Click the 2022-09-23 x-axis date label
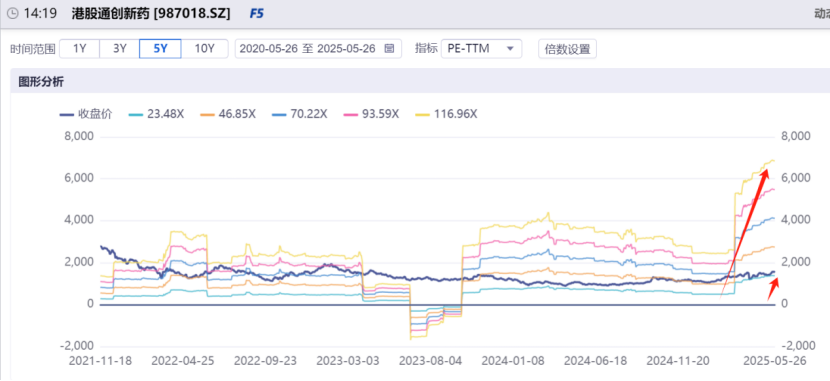830x381 pixels. 265,361
